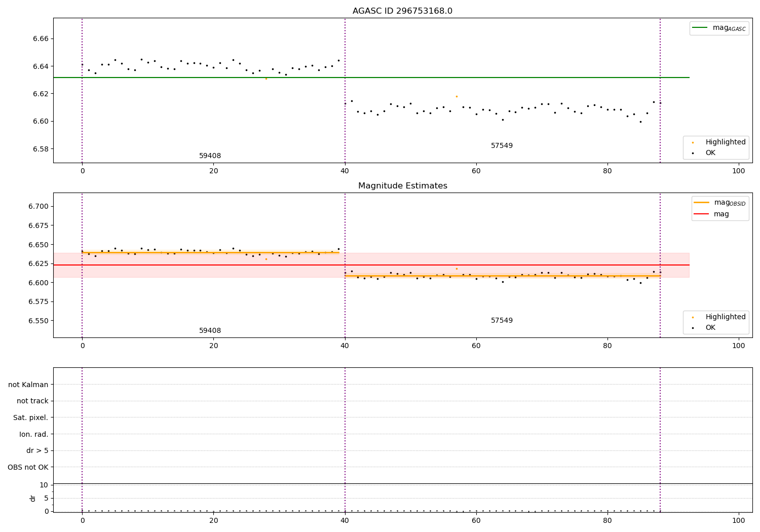760x532 pixels.
Task: Click the 'Sat. pixel.' row label
Action: click(x=30, y=418)
